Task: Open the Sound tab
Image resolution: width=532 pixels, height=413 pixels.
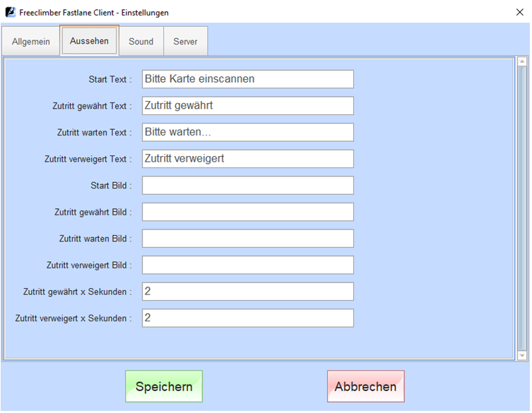Action: click(x=141, y=42)
